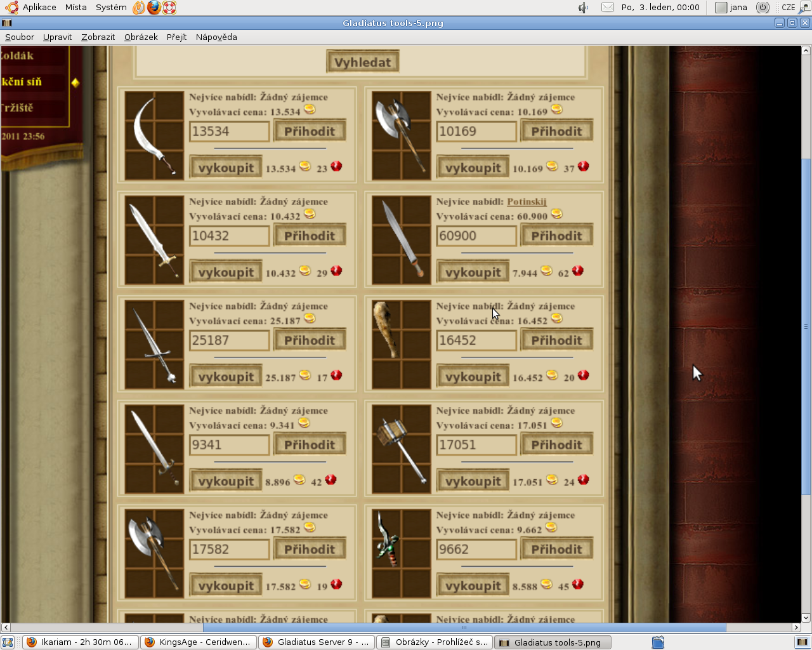Open the Místa panel menu

[x=75, y=8]
